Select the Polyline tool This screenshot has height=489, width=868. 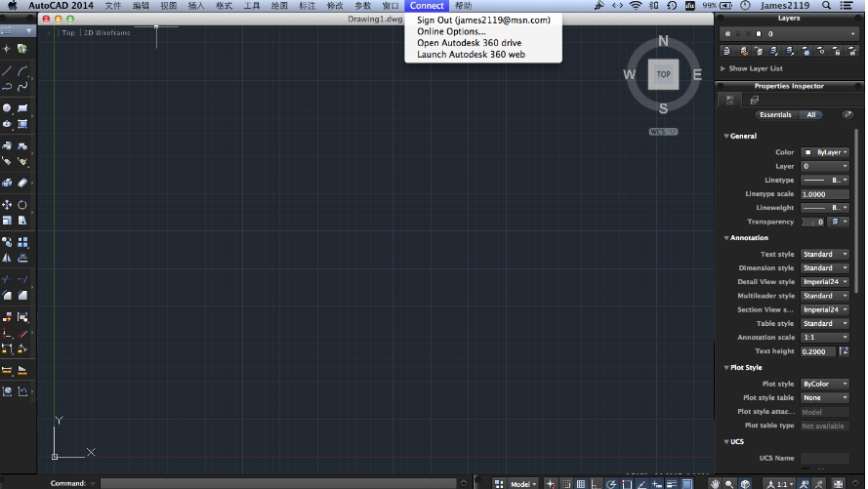coord(7,87)
